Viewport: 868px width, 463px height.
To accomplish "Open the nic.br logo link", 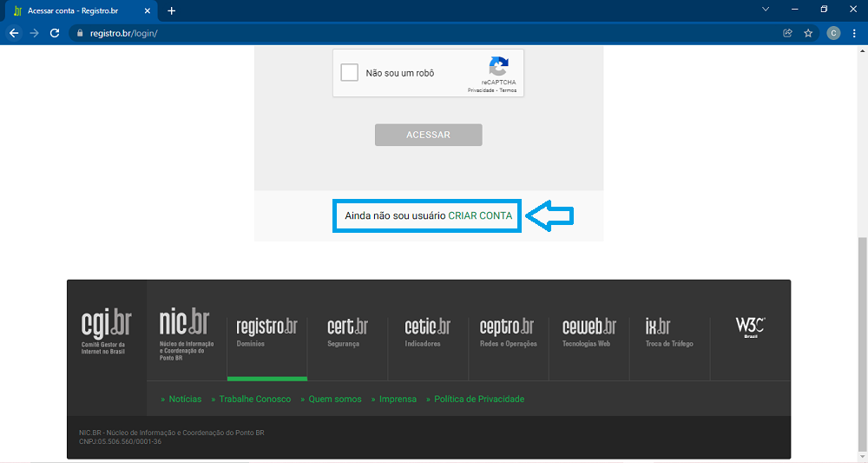I will coord(184,330).
